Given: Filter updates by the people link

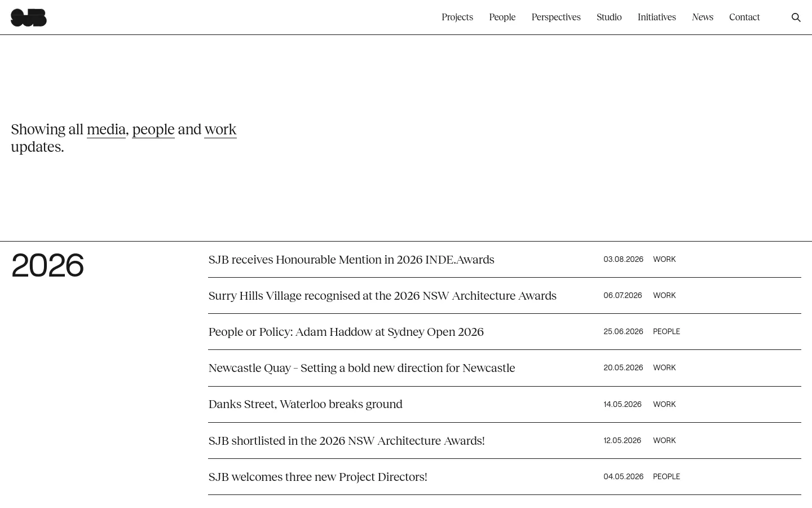Looking at the screenshot, I should point(153,129).
